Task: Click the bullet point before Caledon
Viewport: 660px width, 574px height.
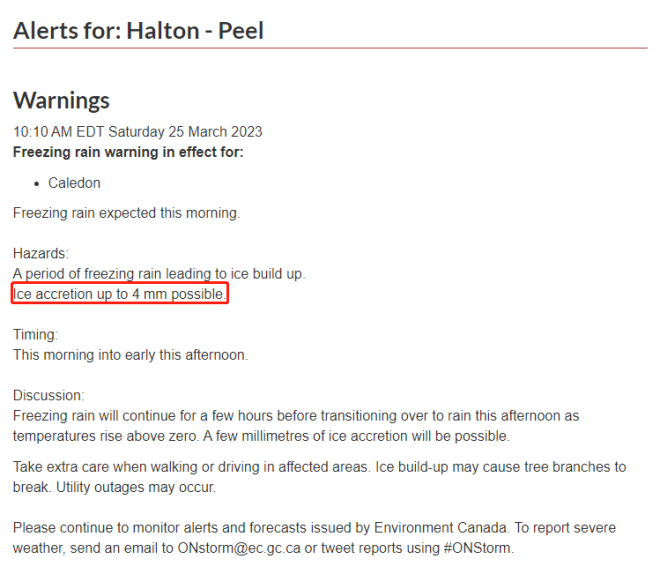Action: click(37, 184)
